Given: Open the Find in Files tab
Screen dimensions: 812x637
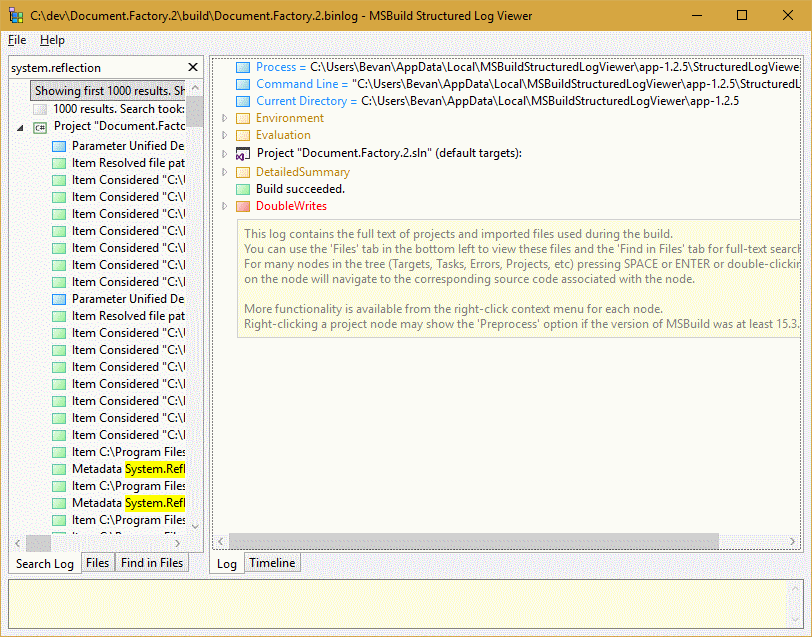Looking at the screenshot, I should point(152,563).
